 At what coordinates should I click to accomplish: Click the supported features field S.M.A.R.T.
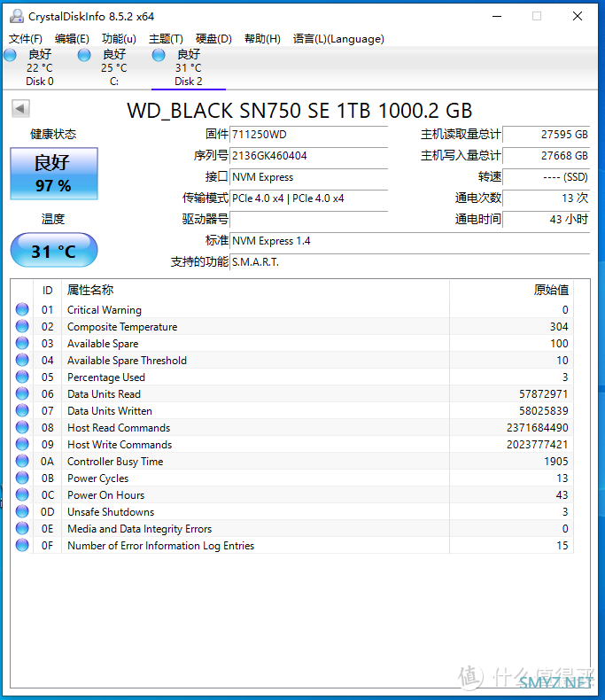[x=410, y=262]
